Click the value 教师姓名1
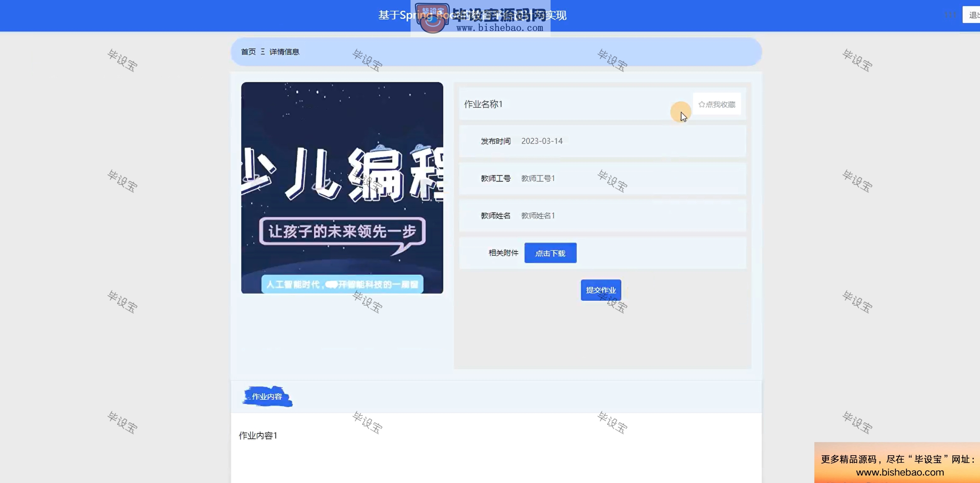The height and width of the screenshot is (483, 980). click(x=538, y=216)
